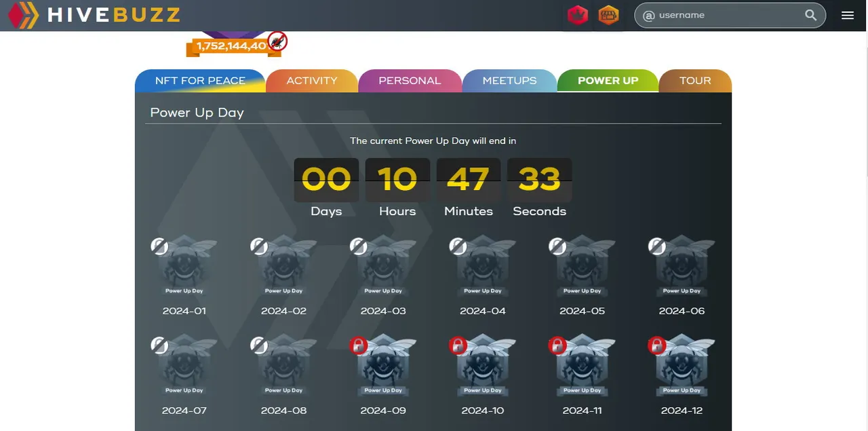Viewport: 868px width, 431px height.
Task: Switch to the NFT FOR PEACE tab
Action: [200, 80]
